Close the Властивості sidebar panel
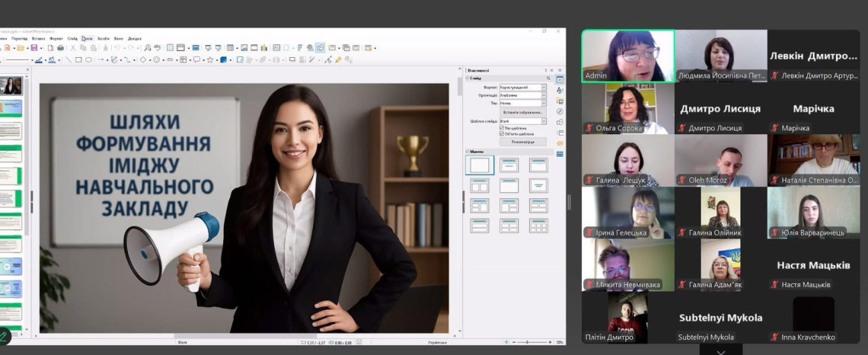The width and height of the screenshot is (868, 355). pos(552,70)
